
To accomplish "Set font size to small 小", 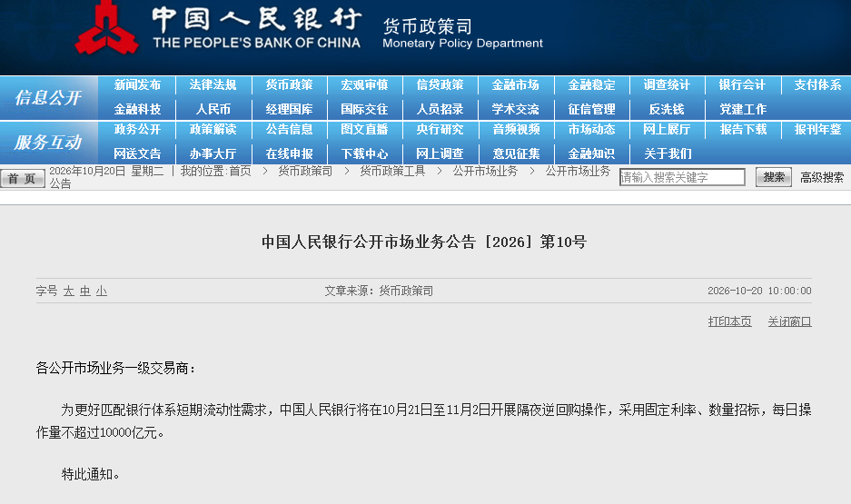I will click(102, 292).
